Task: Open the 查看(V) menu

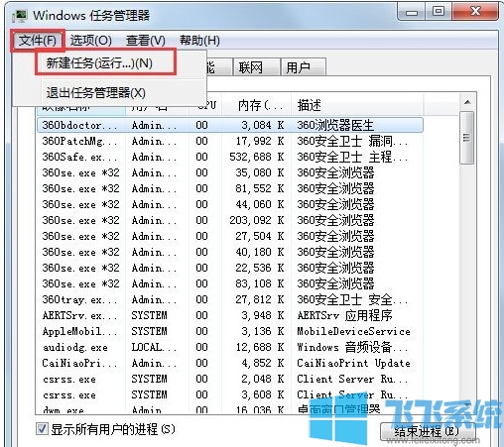Action: 145,41
